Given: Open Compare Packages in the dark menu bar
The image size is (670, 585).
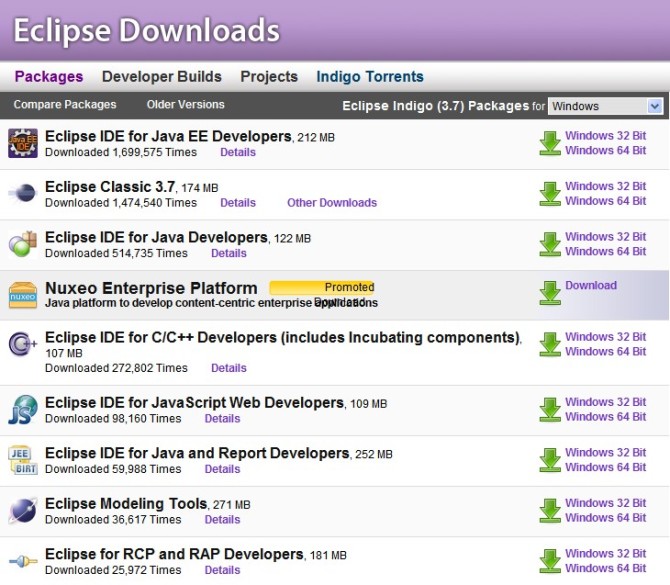Looking at the screenshot, I should click(x=65, y=105).
